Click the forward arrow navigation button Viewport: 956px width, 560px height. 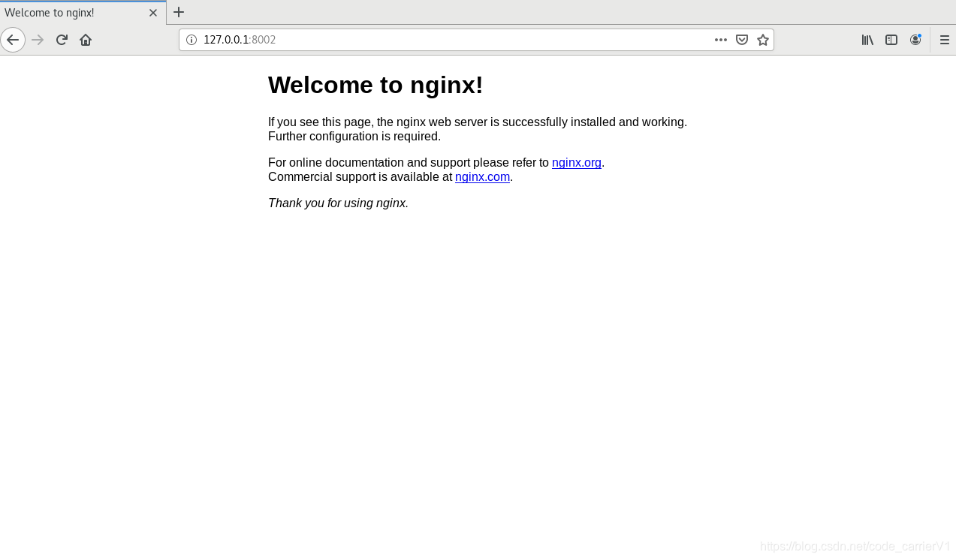click(38, 40)
